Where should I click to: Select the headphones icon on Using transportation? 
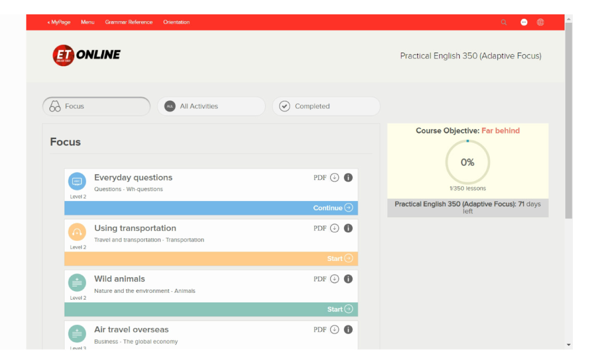tap(77, 232)
